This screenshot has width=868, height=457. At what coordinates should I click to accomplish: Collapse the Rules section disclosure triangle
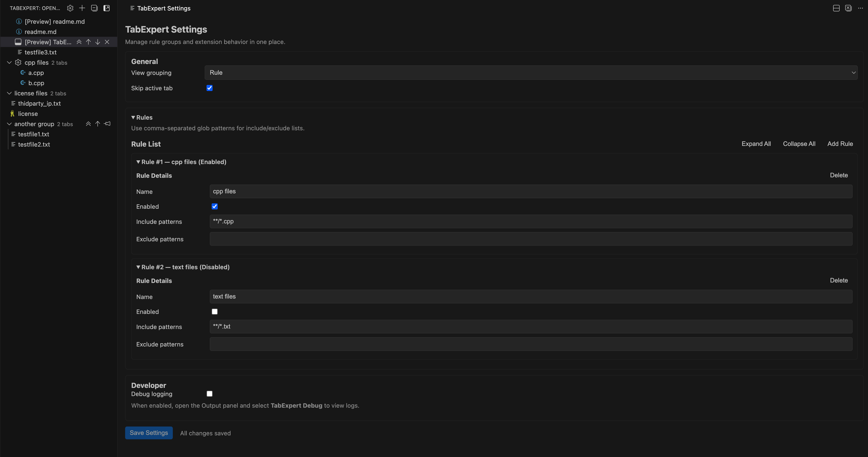pos(134,117)
